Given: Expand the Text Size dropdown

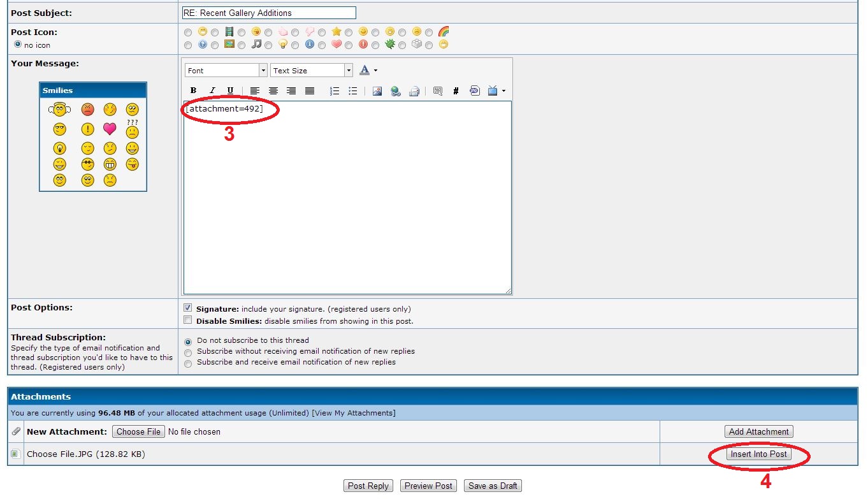Looking at the screenshot, I should 312,71.
